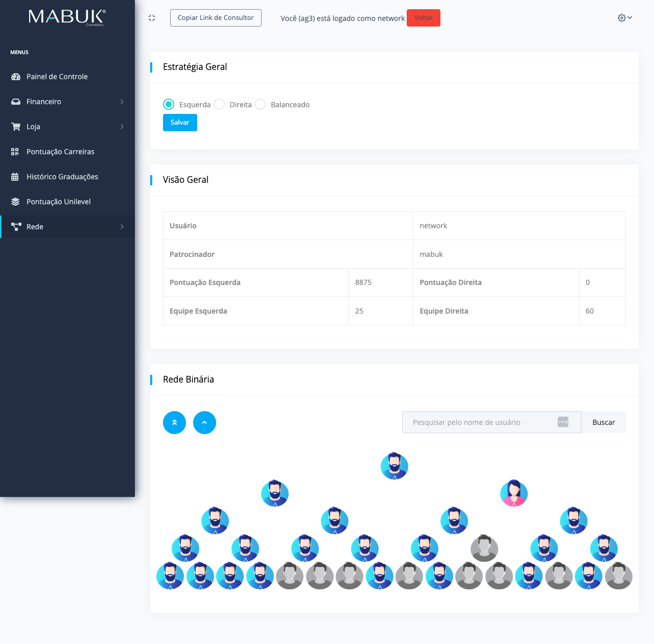Select the Direita strategy radio button

click(x=219, y=104)
